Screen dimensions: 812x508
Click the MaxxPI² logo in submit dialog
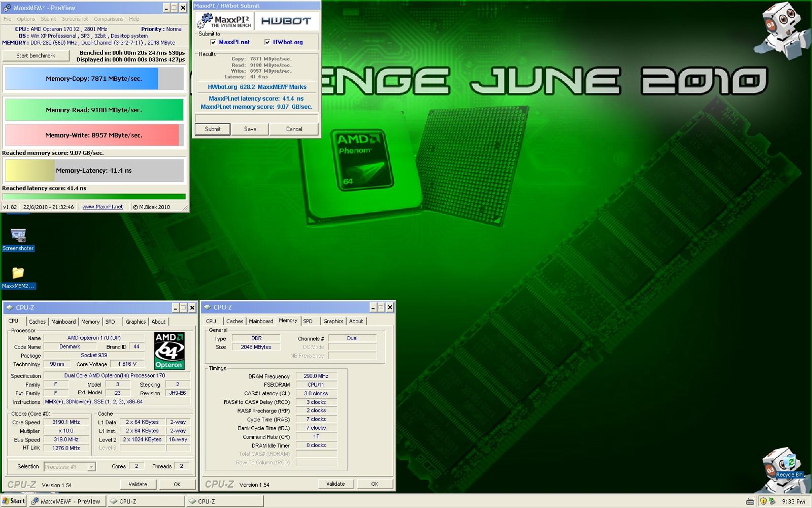point(224,21)
